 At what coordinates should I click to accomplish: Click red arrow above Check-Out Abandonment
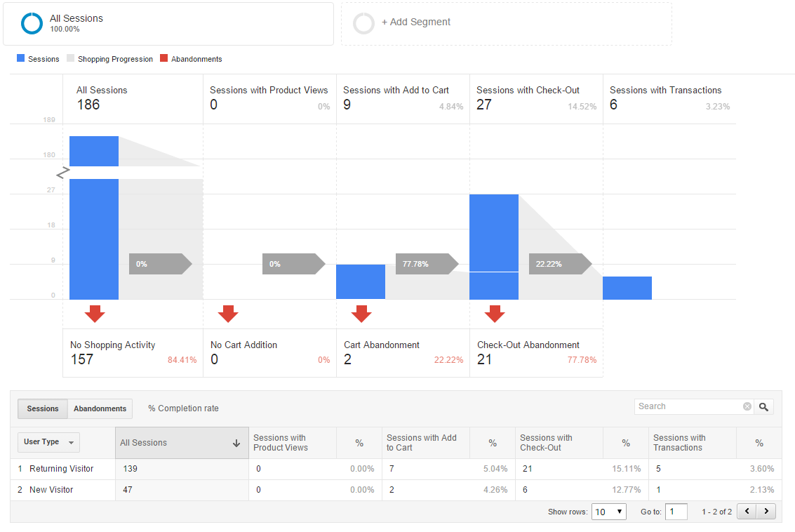click(x=495, y=314)
